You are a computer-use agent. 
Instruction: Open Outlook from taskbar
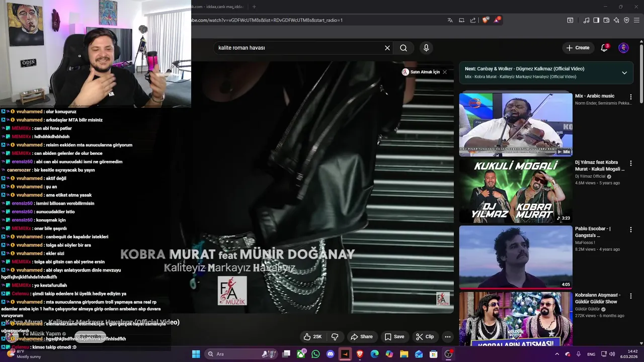(419, 354)
